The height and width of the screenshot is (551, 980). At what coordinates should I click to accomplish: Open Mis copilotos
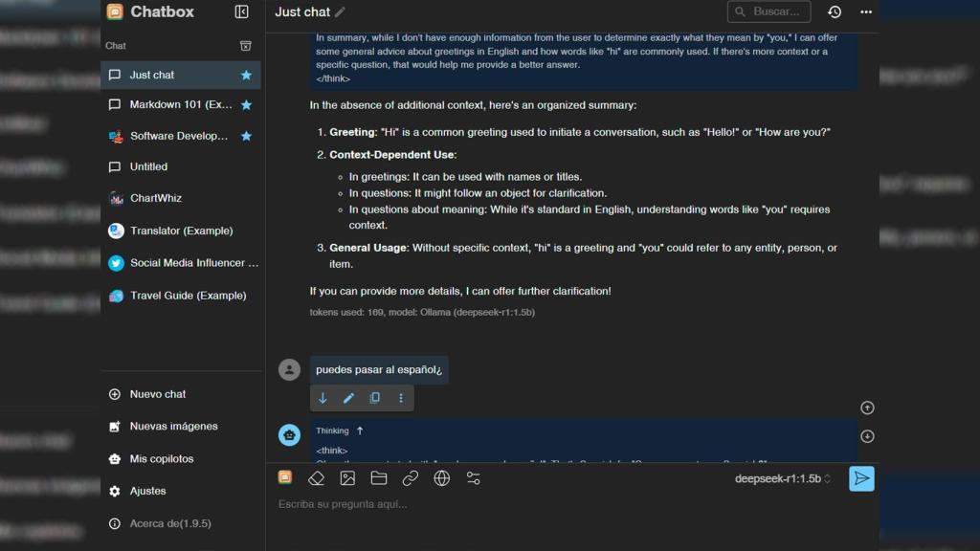(x=181, y=458)
